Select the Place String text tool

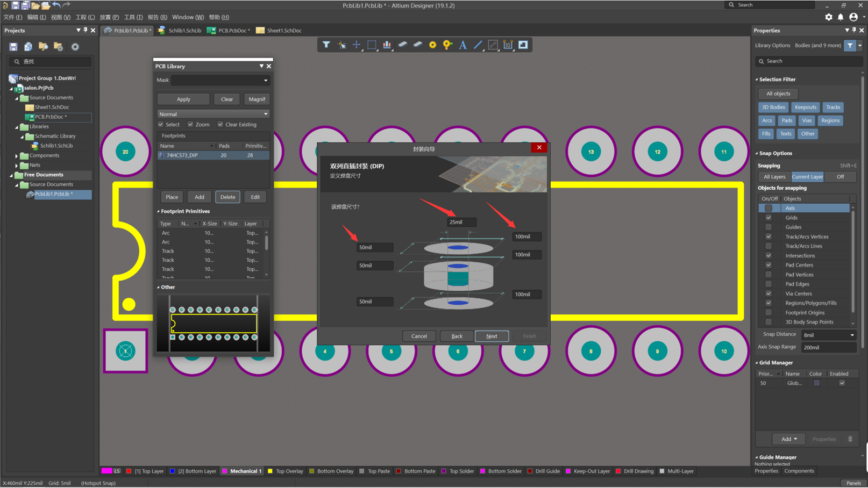(463, 45)
